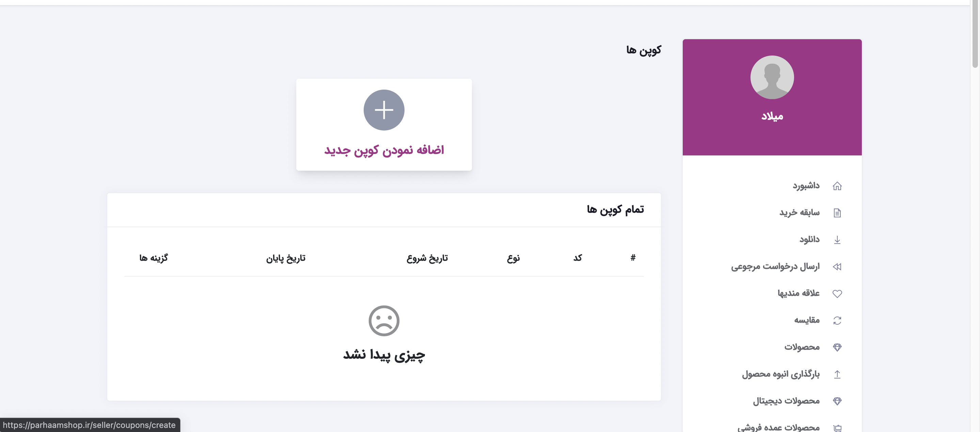The height and width of the screenshot is (432, 980).
Task: Click the مقایسه compare refresh icon
Action: coord(838,320)
